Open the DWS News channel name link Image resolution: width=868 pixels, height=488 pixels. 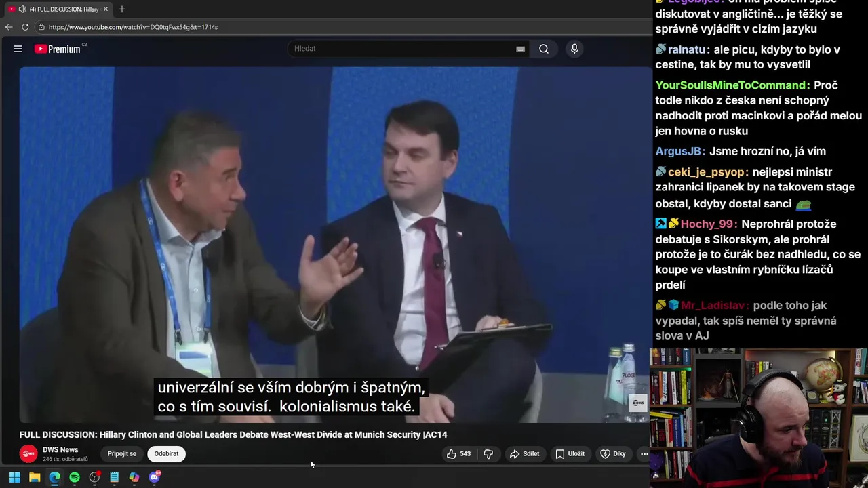tap(60, 449)
